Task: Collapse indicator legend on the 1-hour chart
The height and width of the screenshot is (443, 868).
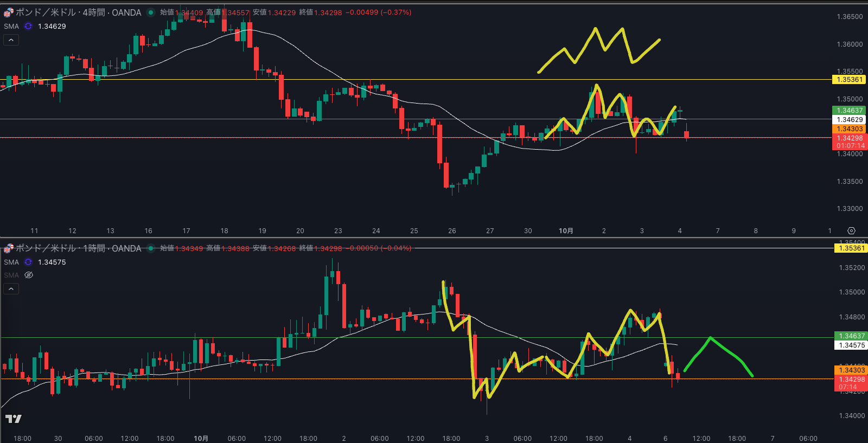Action: point(11,288)
